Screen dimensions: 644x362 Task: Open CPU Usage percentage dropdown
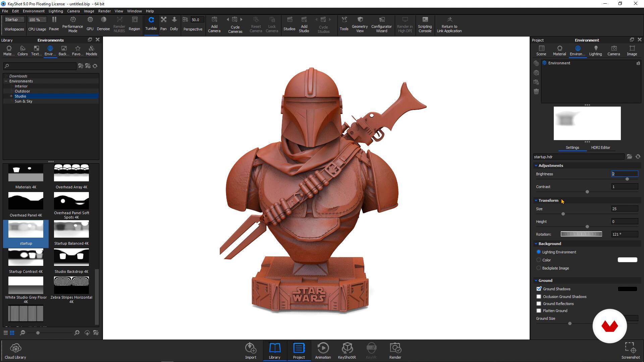click(x=37, y=19)
